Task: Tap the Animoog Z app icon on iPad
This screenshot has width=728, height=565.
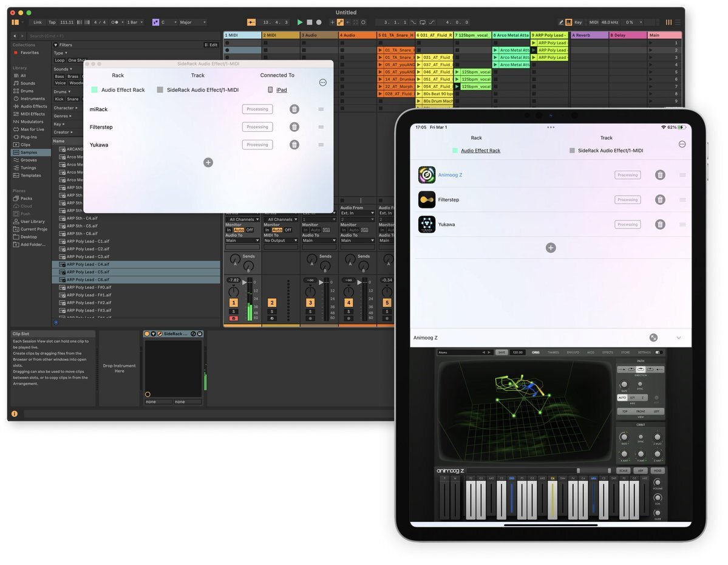Action: pos(427,175)
